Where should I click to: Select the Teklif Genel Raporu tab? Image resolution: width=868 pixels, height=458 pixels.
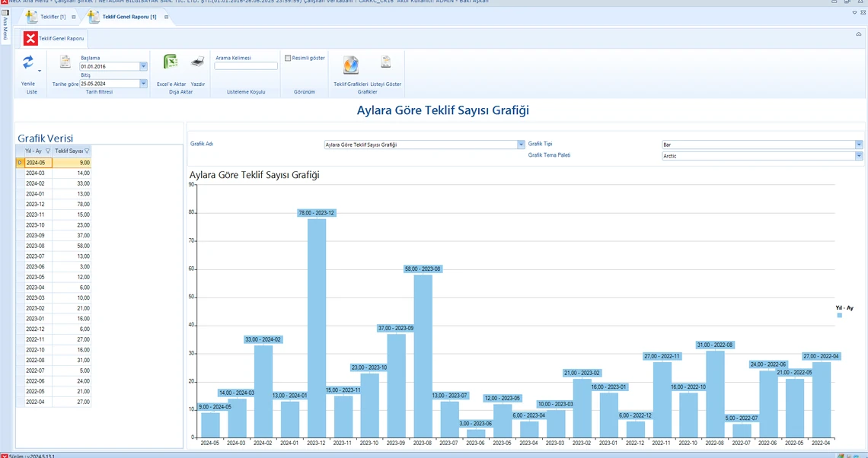coord(129,17)
